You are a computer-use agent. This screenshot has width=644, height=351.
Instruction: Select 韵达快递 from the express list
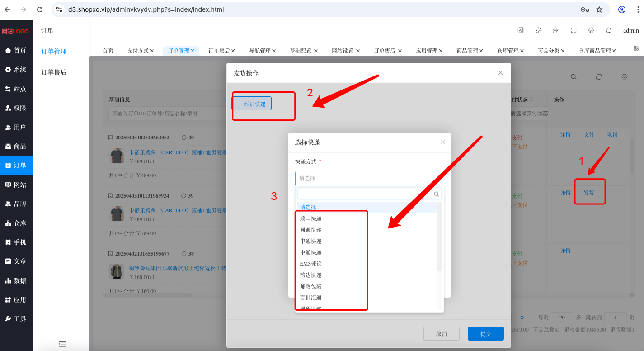pyautogui.click(x=311, y=275)
